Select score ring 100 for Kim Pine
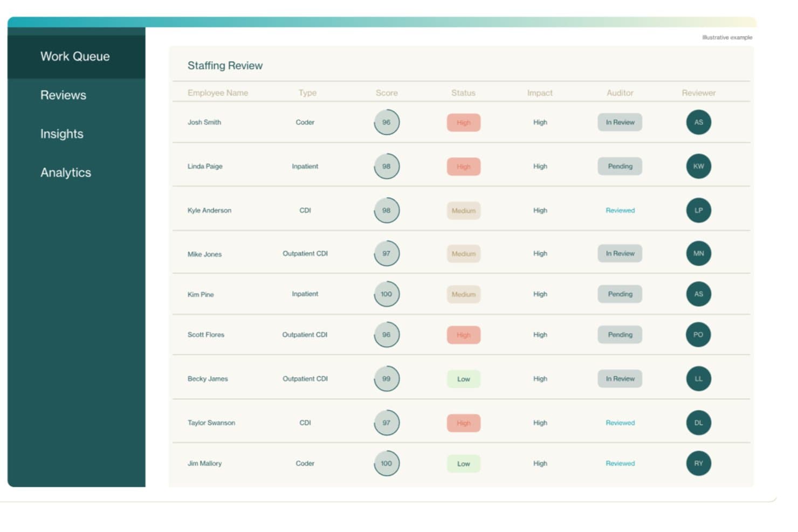This screenshot has width=798, height=532. (387, 294)
